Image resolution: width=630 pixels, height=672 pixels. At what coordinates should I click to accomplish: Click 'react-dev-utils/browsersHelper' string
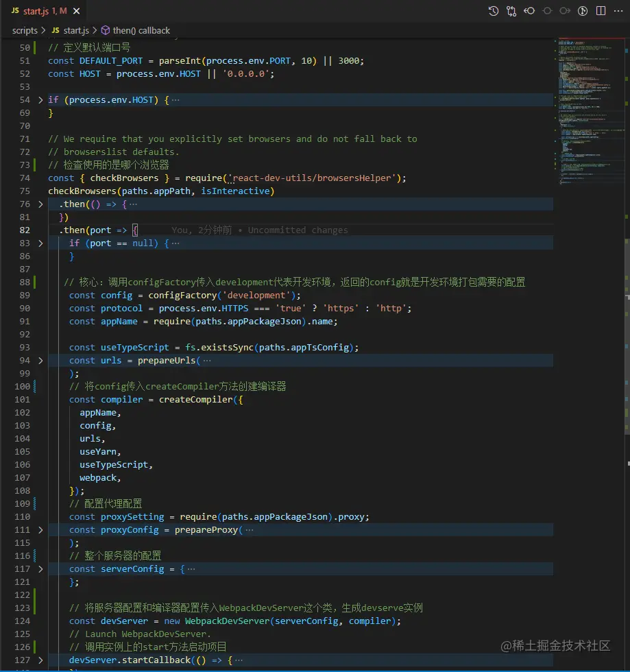click(311, 178)
